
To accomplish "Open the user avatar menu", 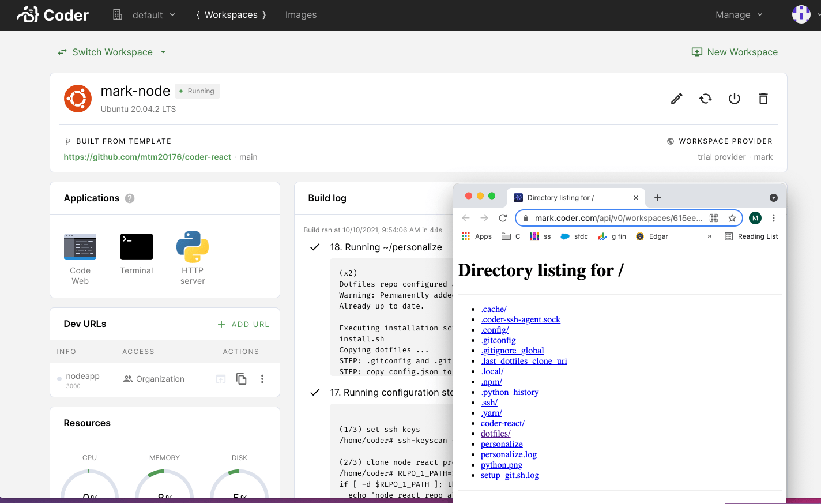I will click(x=801, y=14).
